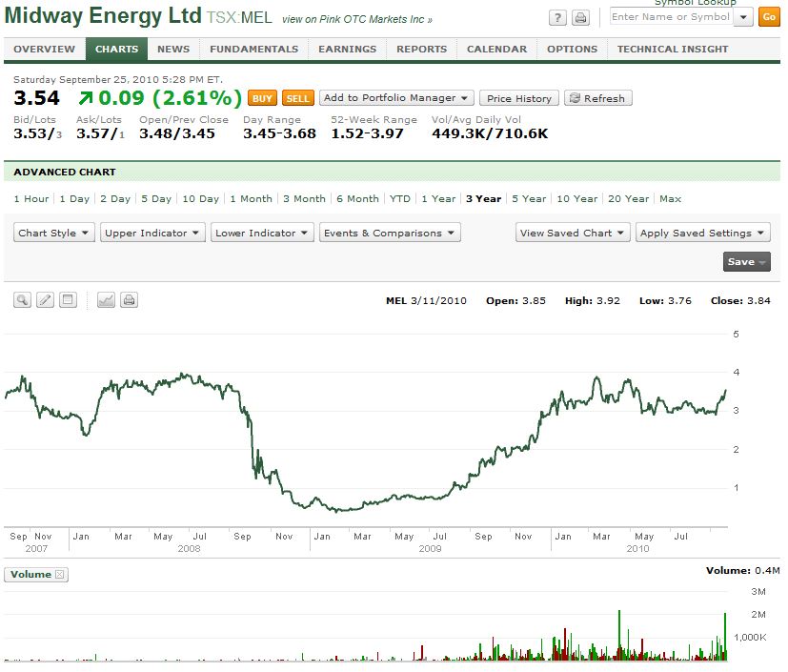The width and height of the screenshot is (788, 672).
Task: Click the print chart icon beside line chart icon
Action: pos(129,300)
